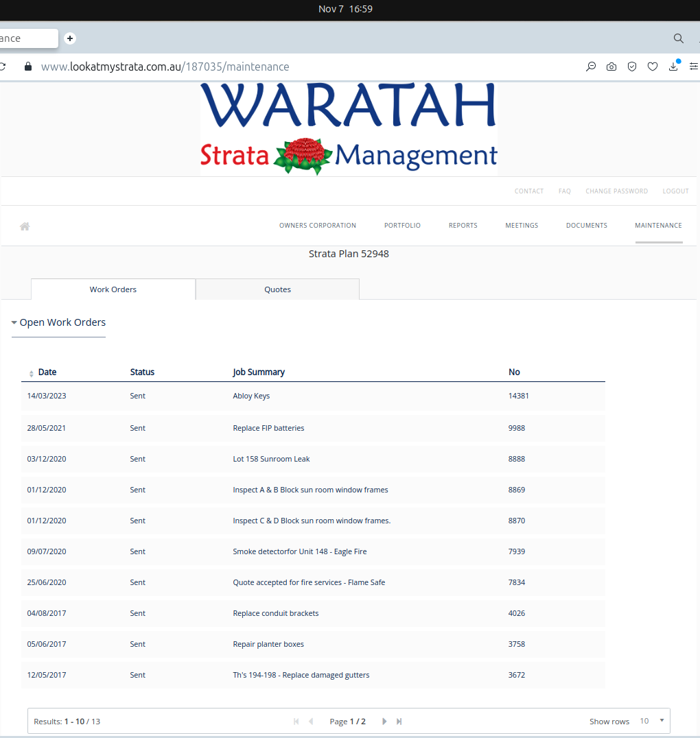The image size is (700, 738).
Task: Select Replace damaged gutters work order
Action: (x=313, y=675)
